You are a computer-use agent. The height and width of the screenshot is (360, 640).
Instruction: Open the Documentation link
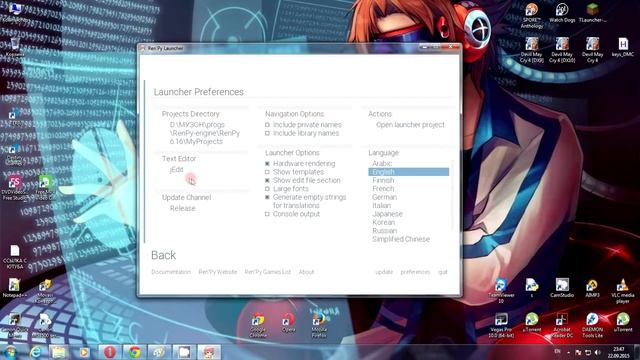coord(171,272)
